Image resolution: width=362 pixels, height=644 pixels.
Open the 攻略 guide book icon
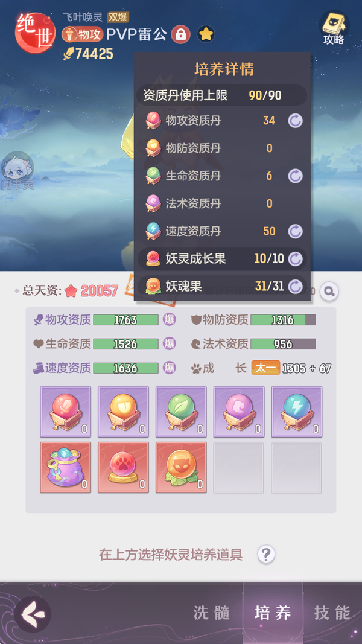point(334,28)
